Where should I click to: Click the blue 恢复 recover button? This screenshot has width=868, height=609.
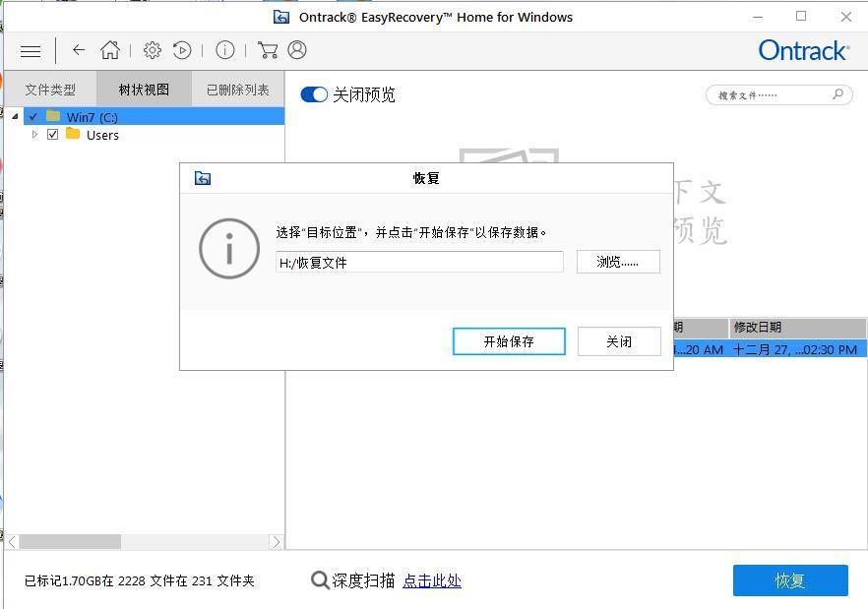(790, 580)
